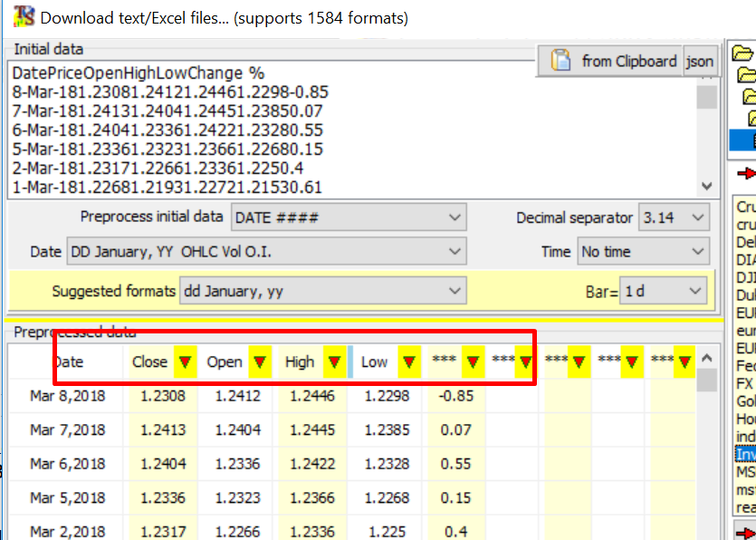756x540 pixels.
Task: Click the red arrow in High column header
Action: click(x=332, y=362)
